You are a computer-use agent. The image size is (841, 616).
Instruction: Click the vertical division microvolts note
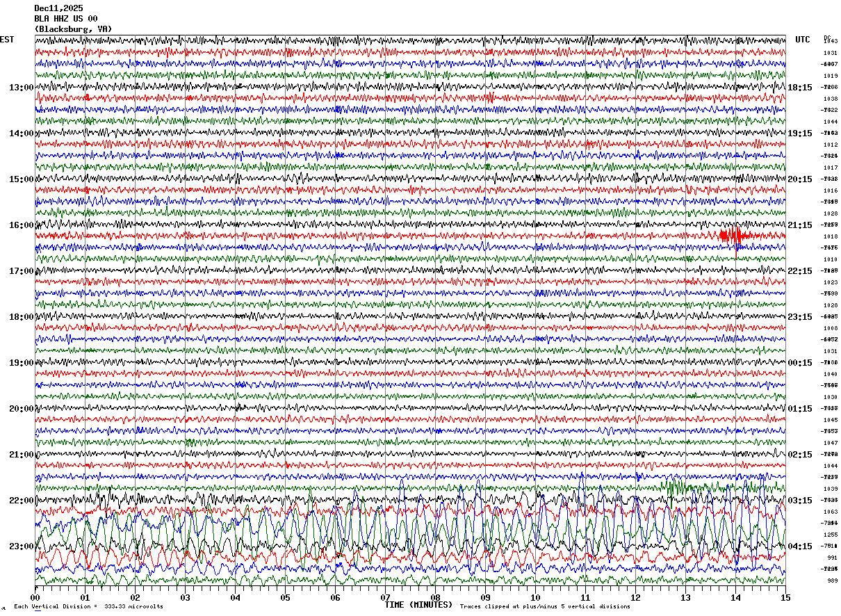(x=89, y=607)
